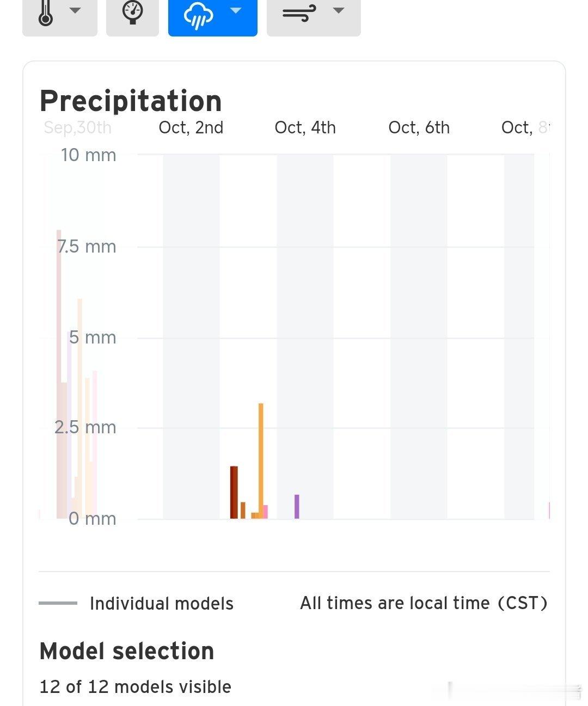588x706 pixels.
Task: Select the thermometer temperature icon
Action: [x=46, y=12]
